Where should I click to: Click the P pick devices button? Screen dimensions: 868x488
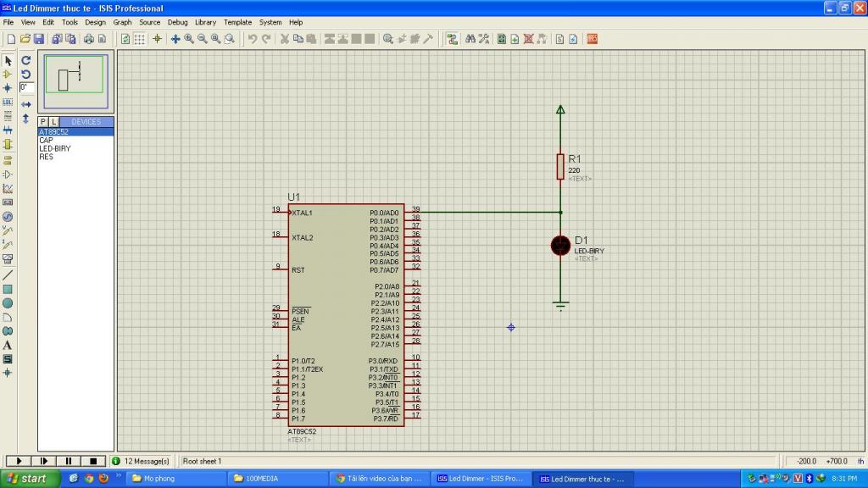click(43, 122)
